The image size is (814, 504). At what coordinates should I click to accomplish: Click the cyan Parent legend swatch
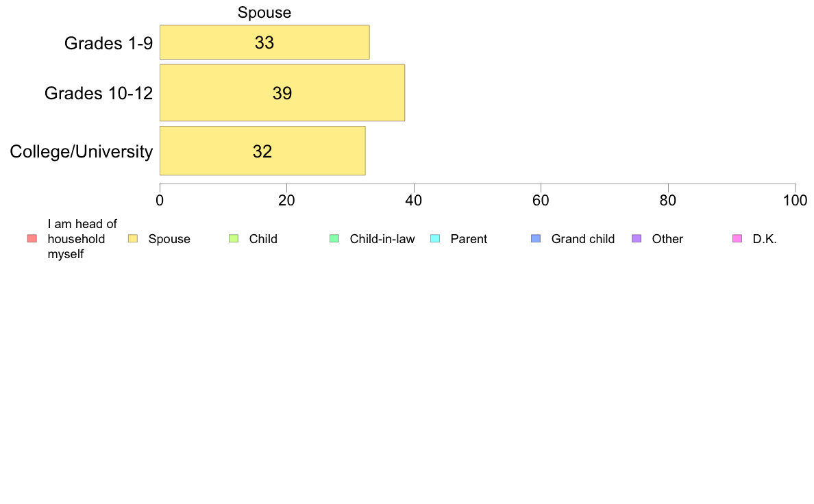click(x=435, y=239)
